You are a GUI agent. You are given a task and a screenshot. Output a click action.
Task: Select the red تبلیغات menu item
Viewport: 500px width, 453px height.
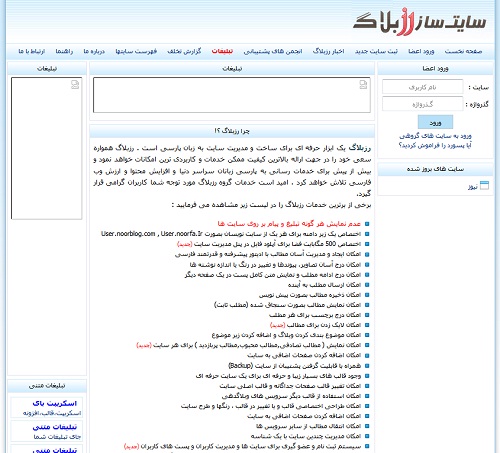(x=222, y=51)
